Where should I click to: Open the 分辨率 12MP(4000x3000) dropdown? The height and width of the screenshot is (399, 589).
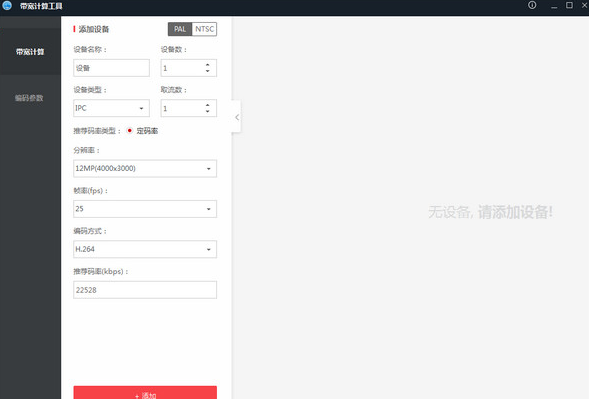pyautogui.click(x=145, y=168)
